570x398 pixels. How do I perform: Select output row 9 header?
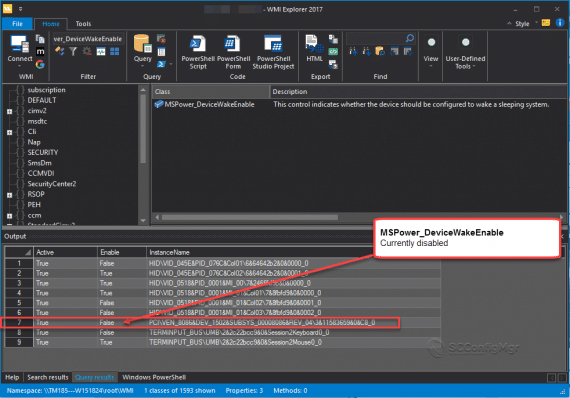pyautogui.click(x=19, y=342)
